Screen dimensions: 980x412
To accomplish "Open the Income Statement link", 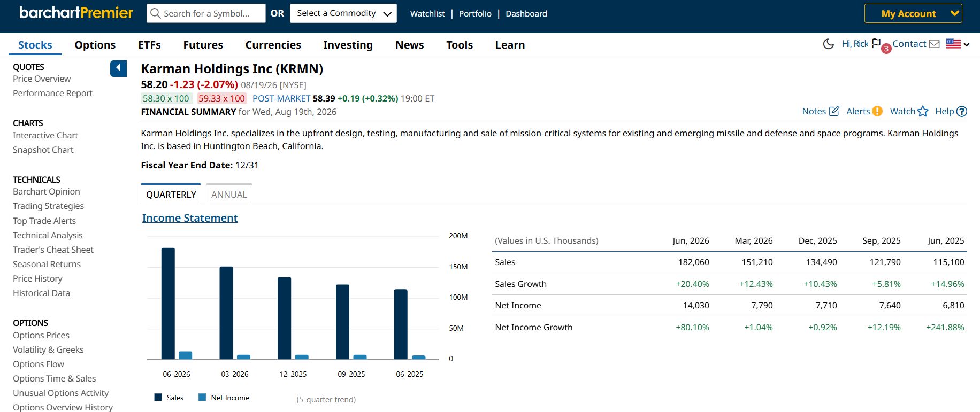I will pyautogui.click(x=190, y=218).
